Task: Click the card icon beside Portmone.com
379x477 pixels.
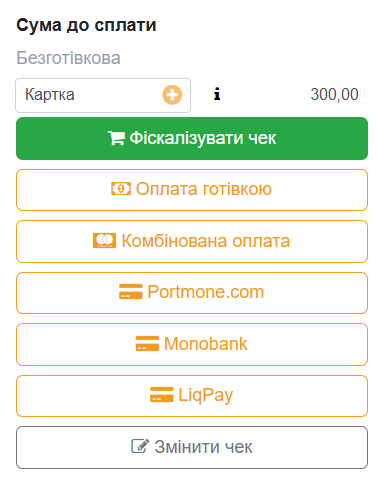Action: point(131,292)
